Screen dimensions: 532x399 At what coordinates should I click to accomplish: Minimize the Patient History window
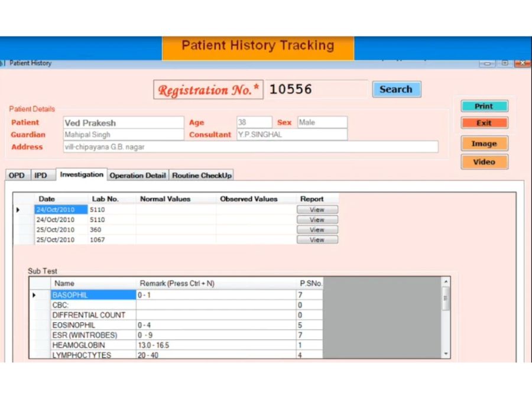pos(488,63)
